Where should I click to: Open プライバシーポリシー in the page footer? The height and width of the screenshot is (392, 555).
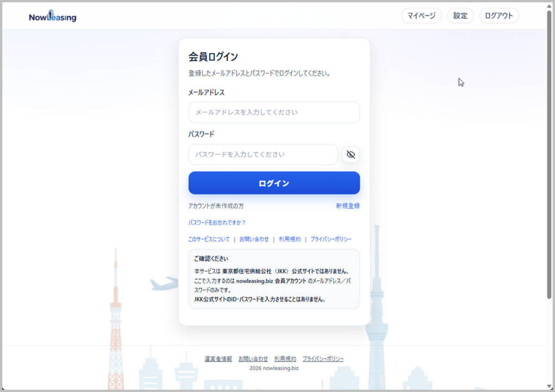[x=323, y=358]
